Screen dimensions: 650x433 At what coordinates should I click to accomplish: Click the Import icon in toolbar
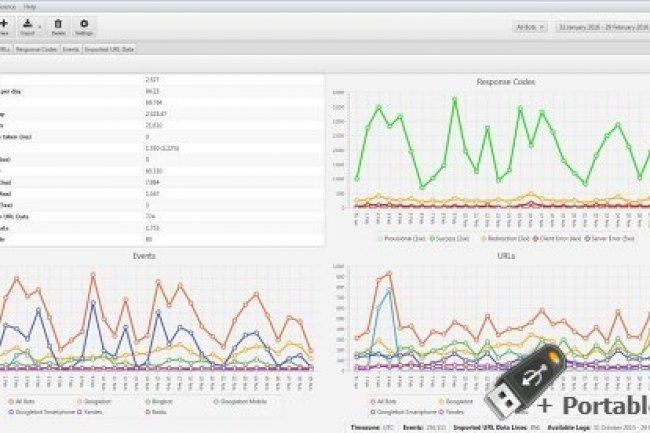click(28, 21)
